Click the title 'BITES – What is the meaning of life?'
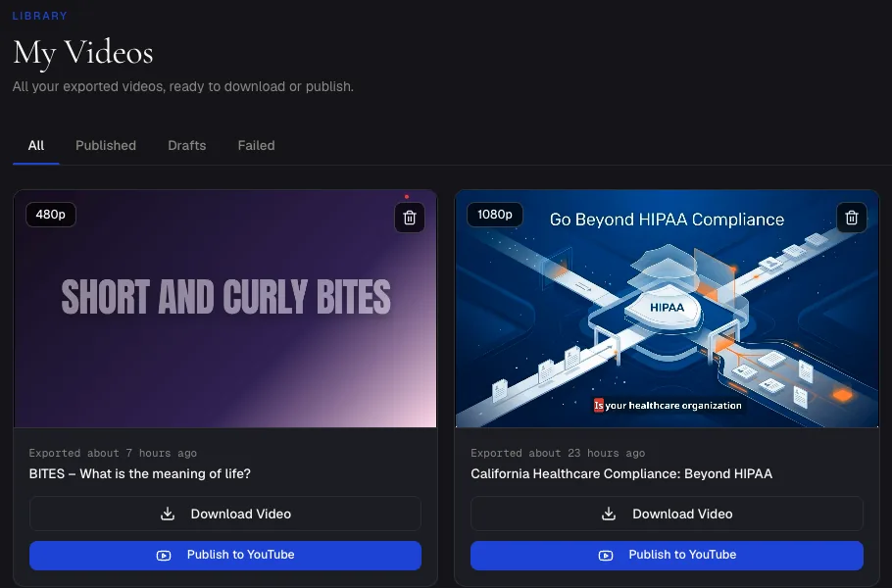The width and height of the screenshot is (892, 588). tap(140, 473)
